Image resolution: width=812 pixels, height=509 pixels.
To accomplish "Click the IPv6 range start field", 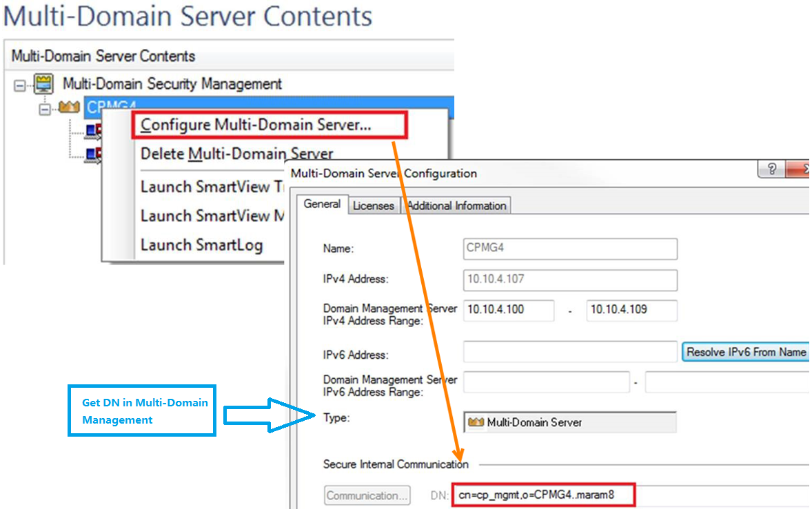I will (x=547, y=382).
